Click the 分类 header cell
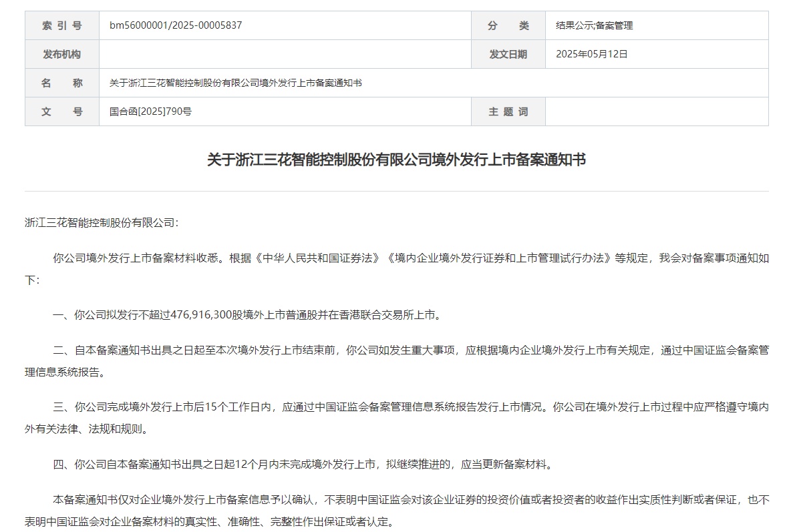The width and height of the screenshot is (787, 532). pyautogui.click(x=508, y=25)
